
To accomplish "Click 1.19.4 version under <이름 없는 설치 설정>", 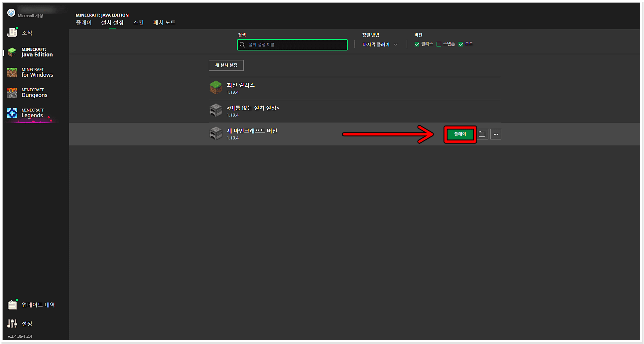I will click(x=233, y=115).
